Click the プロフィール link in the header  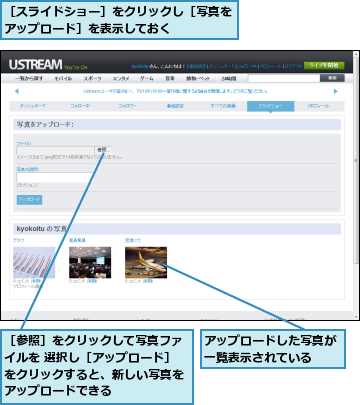tap(271, 66)
